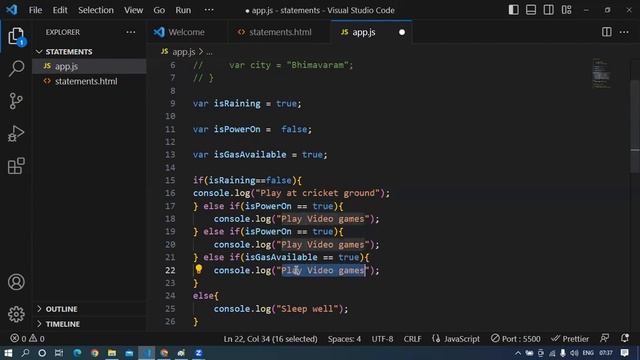Toggle the Secondary Side Bar layout icon

pos(549,10)
